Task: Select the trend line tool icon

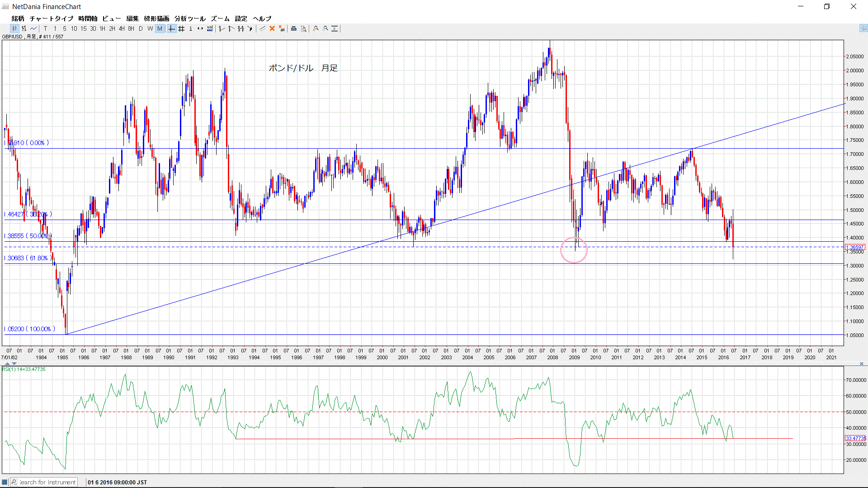Action: coord(262,28)
